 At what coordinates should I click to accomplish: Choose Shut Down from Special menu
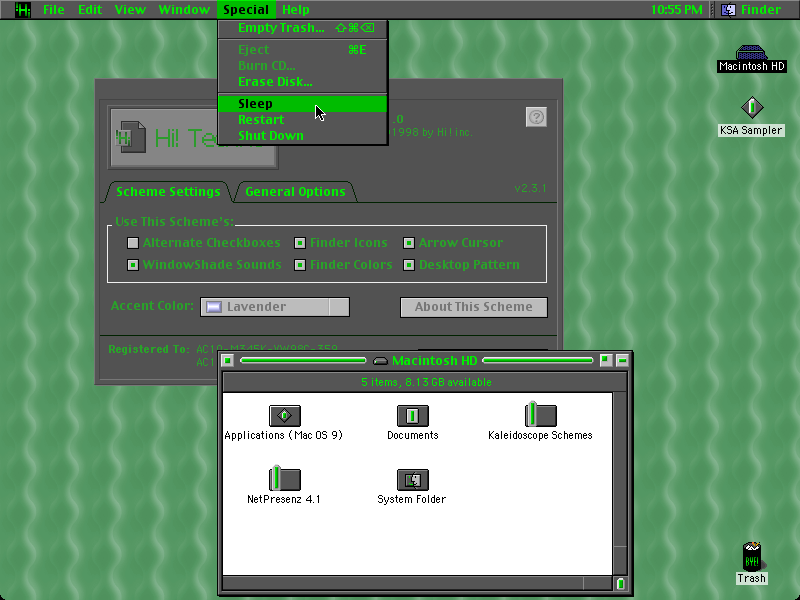[x=303, y=136]
